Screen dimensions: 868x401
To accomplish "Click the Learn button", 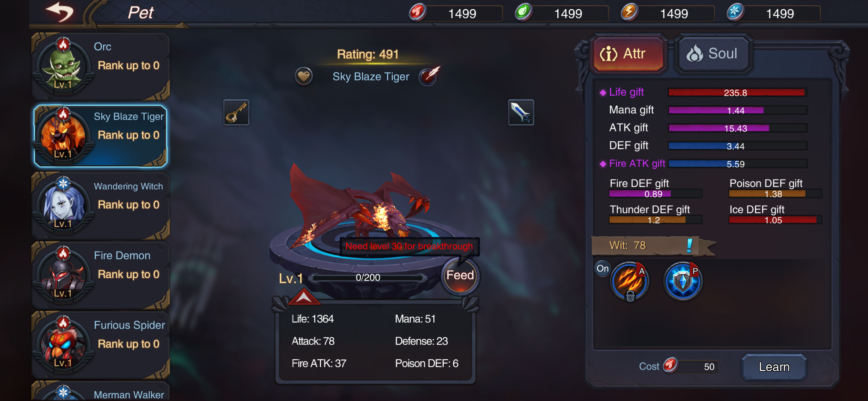I will [774, 367].
